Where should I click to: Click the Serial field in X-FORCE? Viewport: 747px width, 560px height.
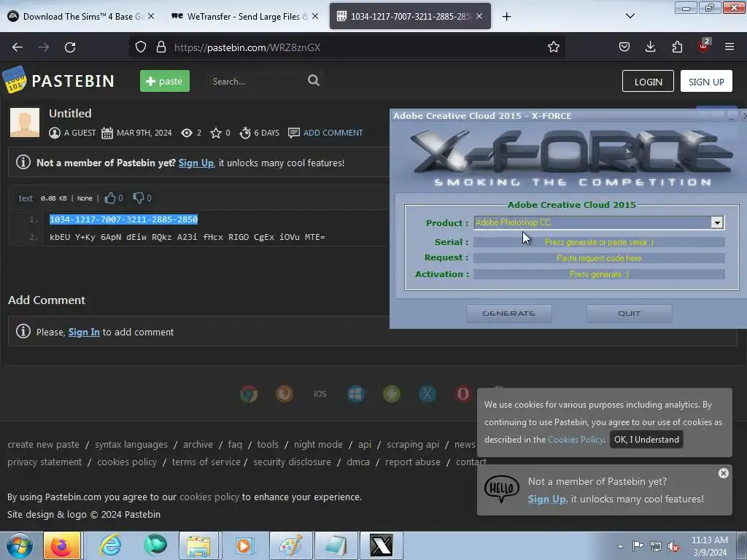[599, 242]
